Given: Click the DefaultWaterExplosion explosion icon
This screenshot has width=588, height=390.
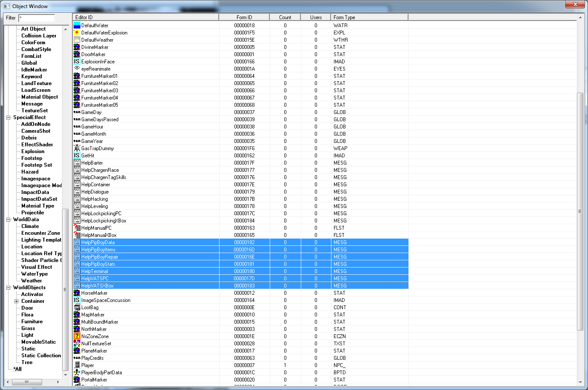Looking at the screenshot, I should pos(77,33).
